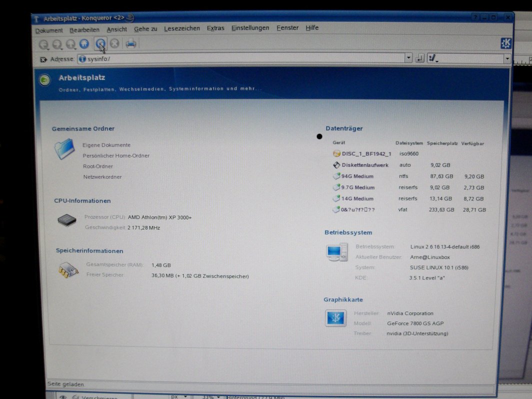Image resolution: width=532 pixels, height=399 pixels.
Task: Click the computer icon under Betriebssystem
Action: (337, 252)
